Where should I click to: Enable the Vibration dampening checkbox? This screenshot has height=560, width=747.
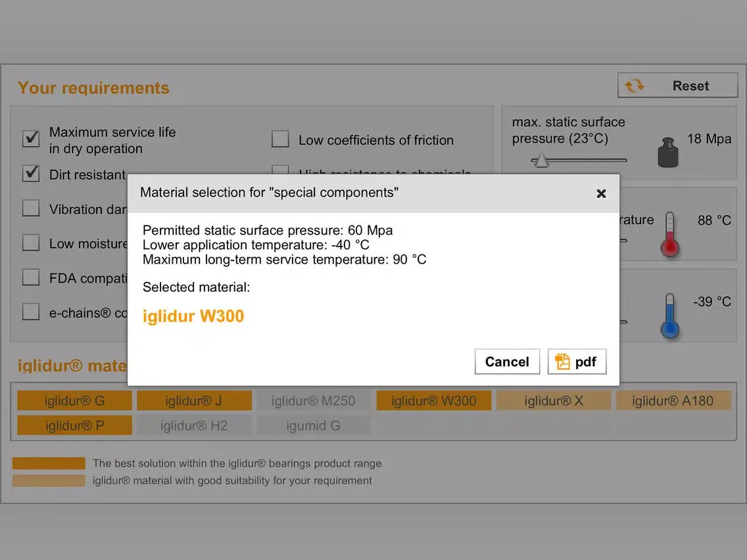[31, 208]
